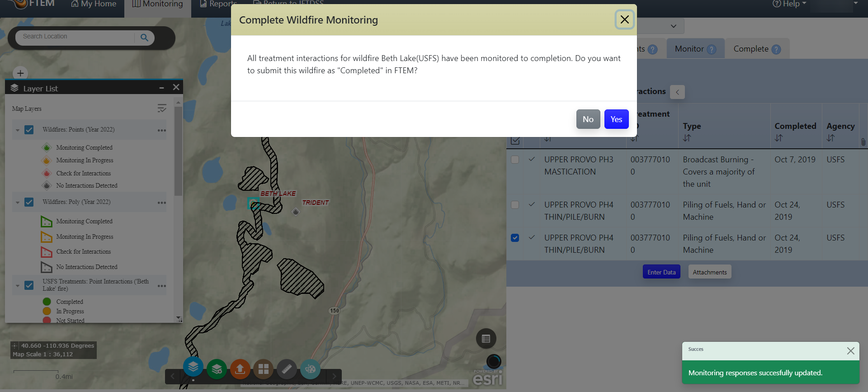
Task: Click the Map Scale readout text
Action: 43,354
